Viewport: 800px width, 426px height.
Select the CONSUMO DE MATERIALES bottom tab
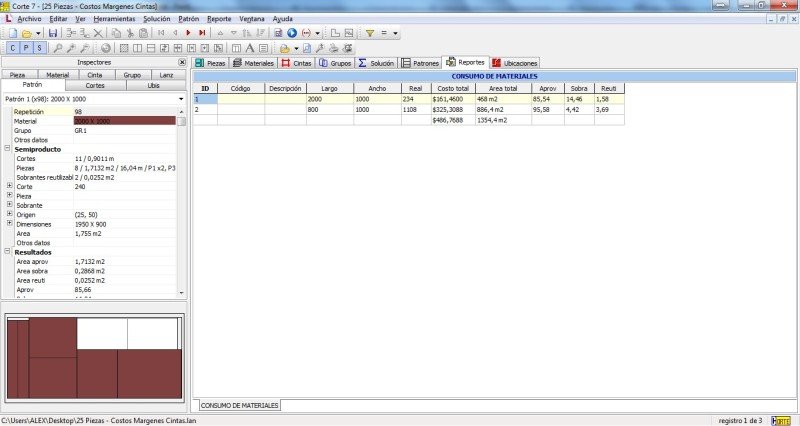238,405
